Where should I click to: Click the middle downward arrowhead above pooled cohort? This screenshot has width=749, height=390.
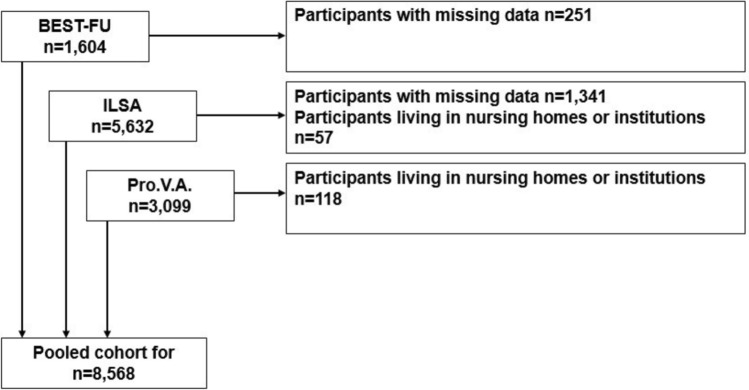tap(66, 333)
